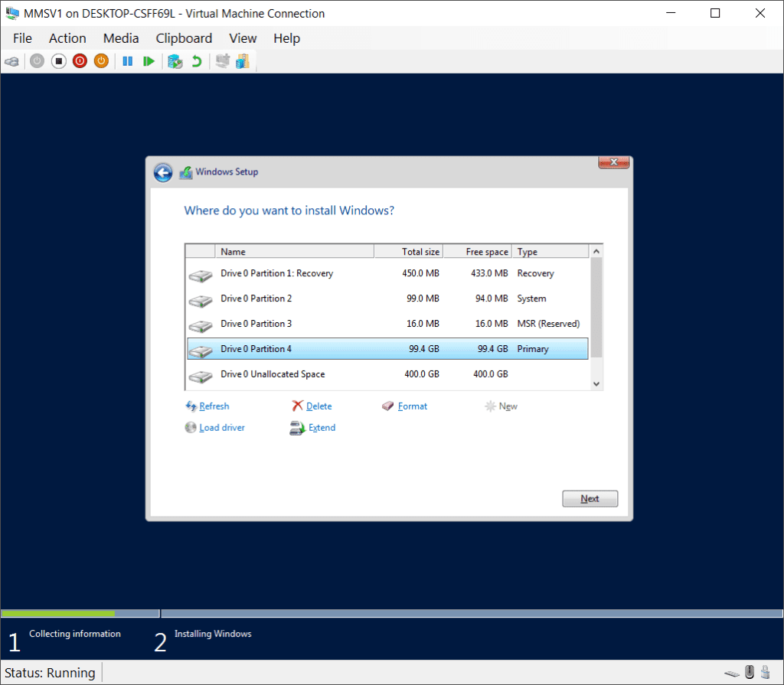784x685 pixels.
Task: Click the grayed Start VM icon
Action: point(37,61)
